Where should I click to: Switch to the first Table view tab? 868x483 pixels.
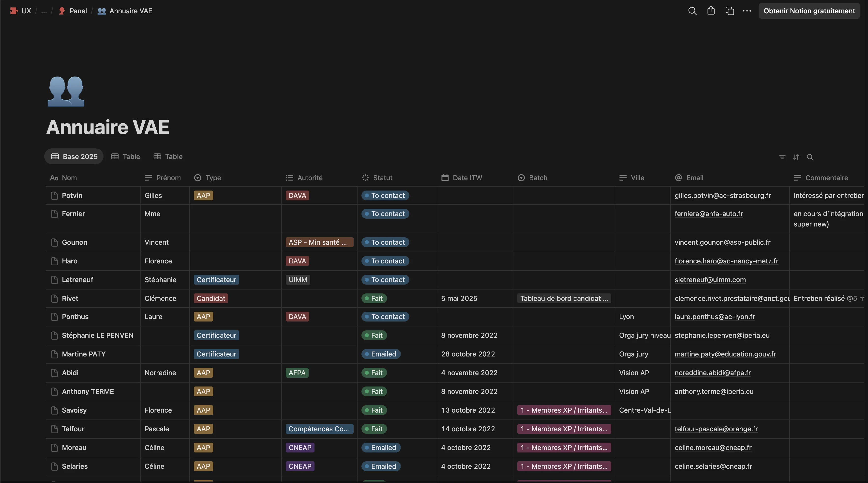125,157
